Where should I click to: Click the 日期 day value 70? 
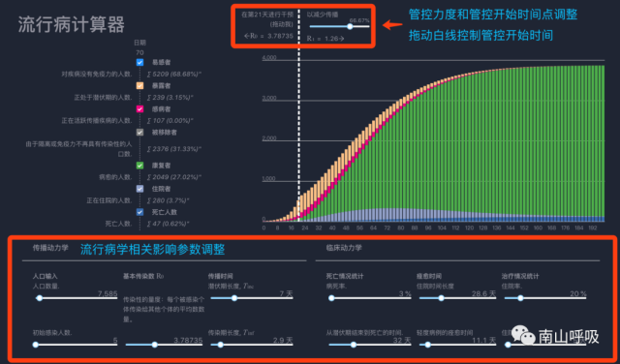click(139, 52)
